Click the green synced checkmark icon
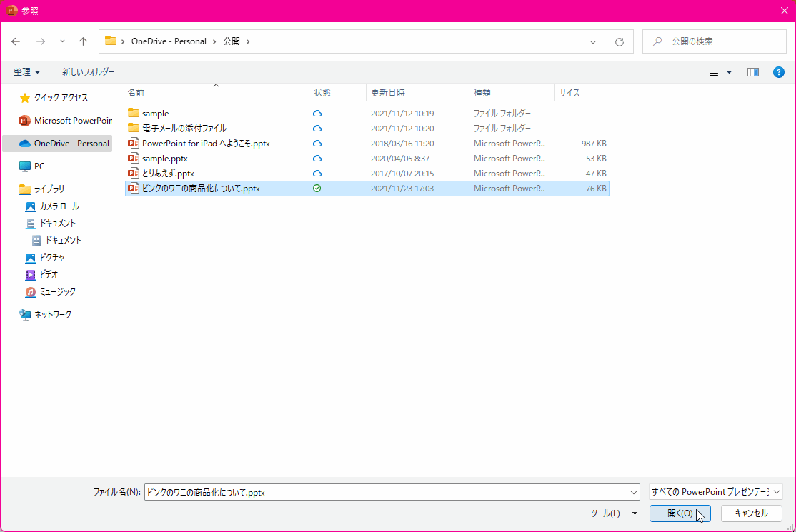 pos(317,188)
